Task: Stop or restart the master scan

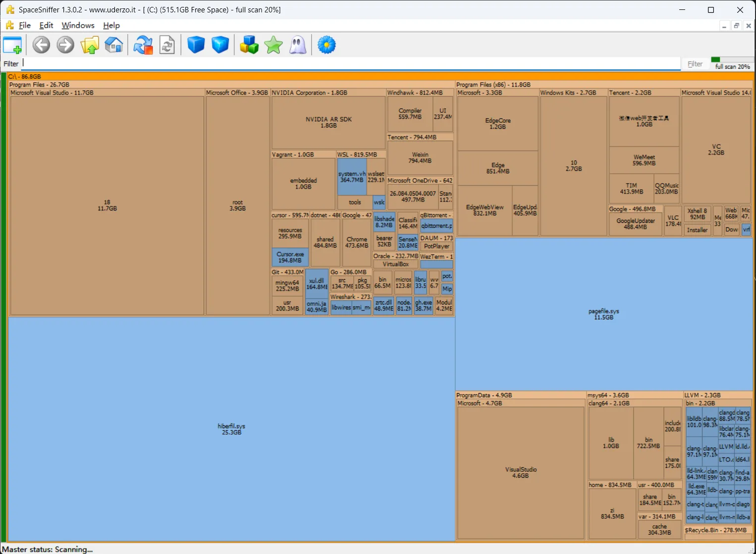Action: tap(143, 45)
